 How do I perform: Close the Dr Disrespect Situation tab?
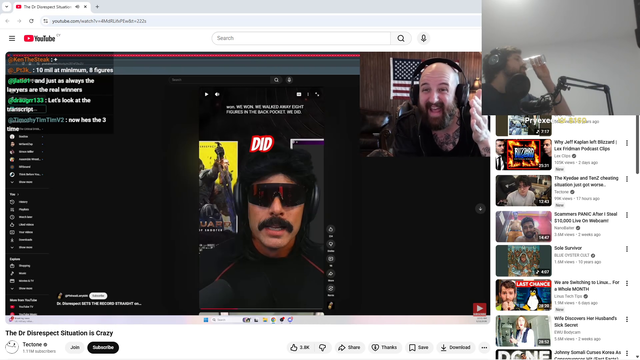click(x=85, y=7)
